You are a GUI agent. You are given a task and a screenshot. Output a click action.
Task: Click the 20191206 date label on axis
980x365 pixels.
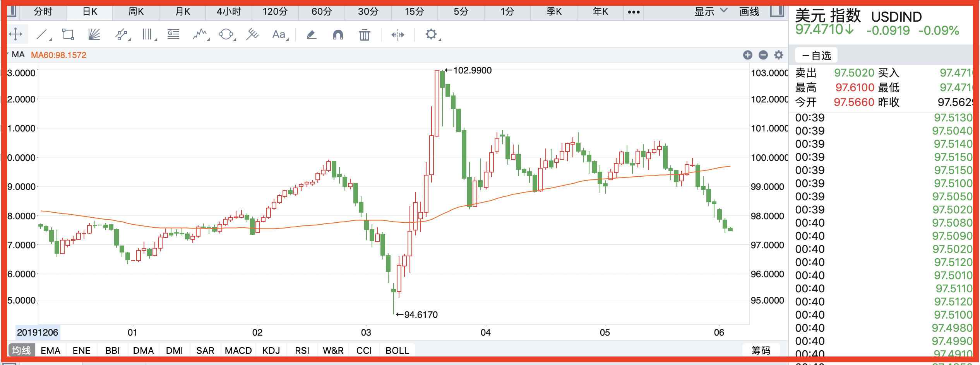coord(38,333)
